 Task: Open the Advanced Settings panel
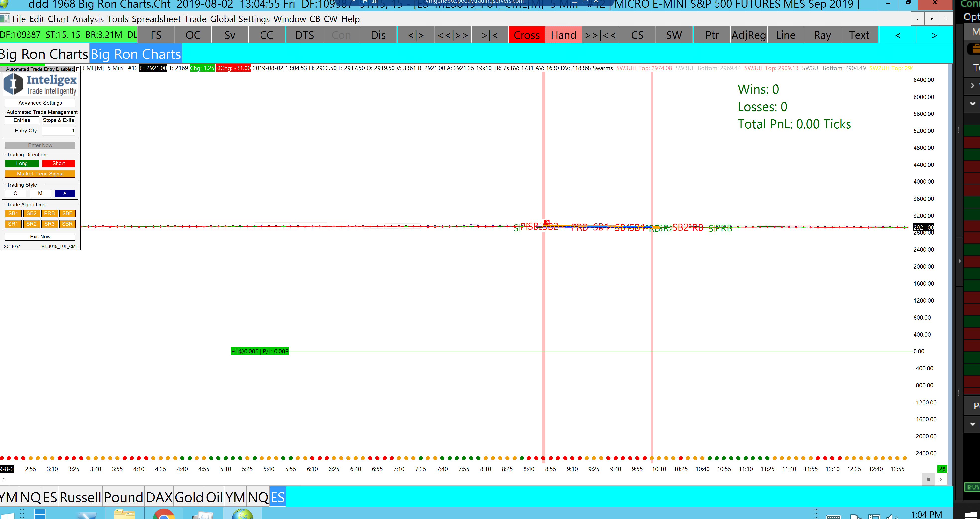coord(40,103)
